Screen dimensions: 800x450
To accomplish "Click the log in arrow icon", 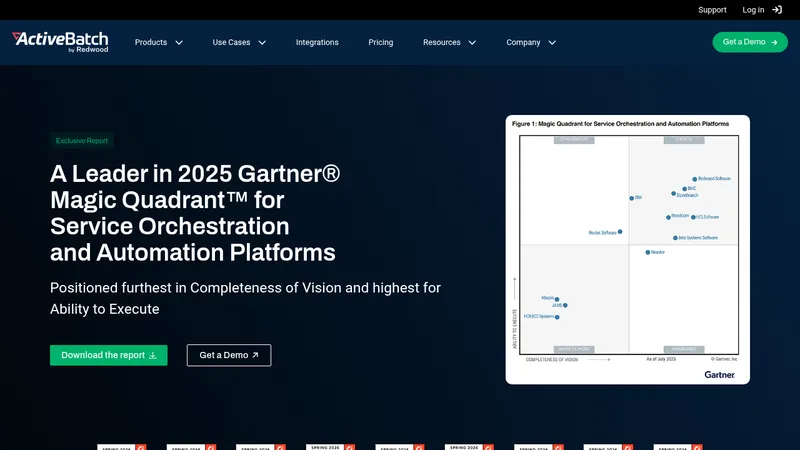I will coord(777,10).
